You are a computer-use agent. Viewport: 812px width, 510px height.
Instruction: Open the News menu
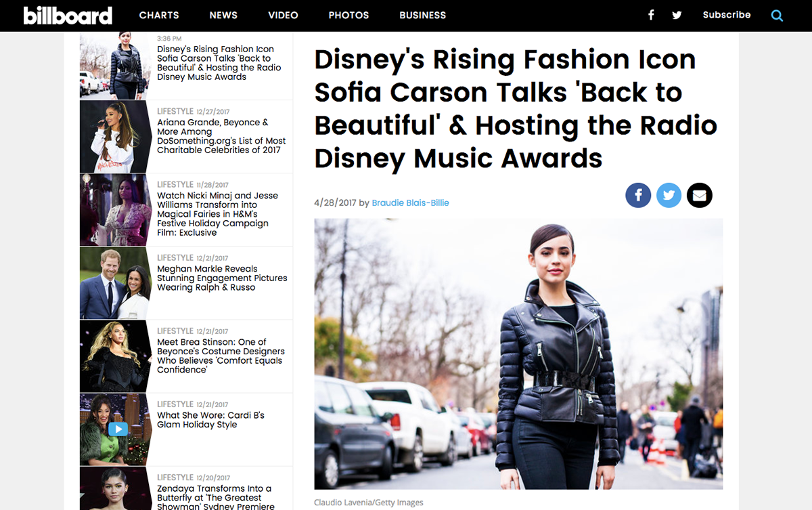[x=223, y=15]
